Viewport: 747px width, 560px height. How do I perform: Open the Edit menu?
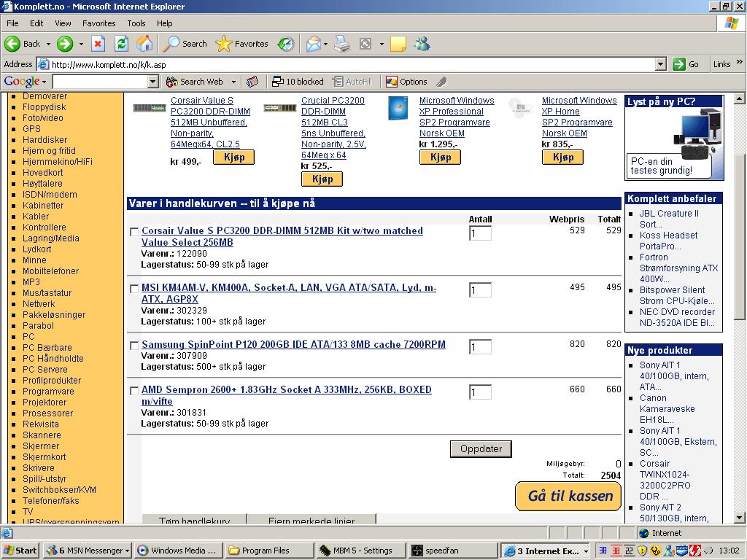tap(36, 23)
